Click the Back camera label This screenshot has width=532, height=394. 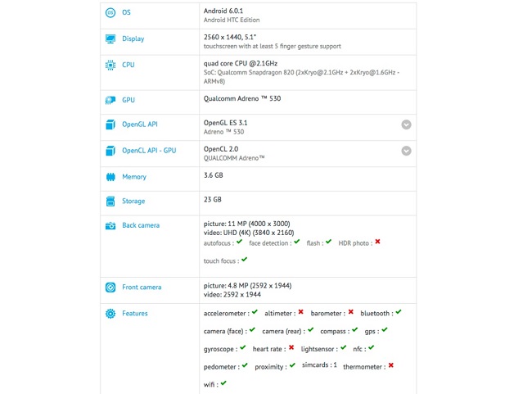point(141,225)
